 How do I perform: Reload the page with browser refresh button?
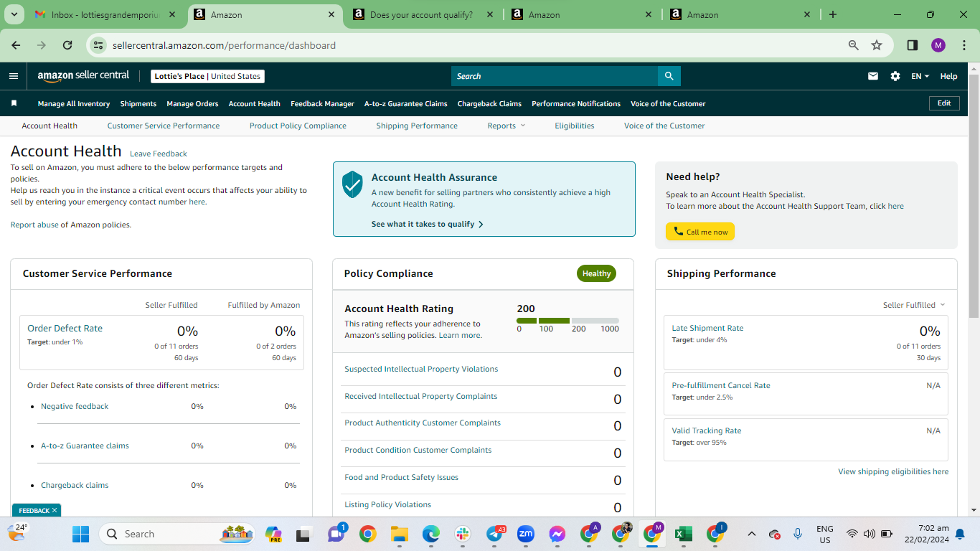pyautogui.click(x=67, y=45)
